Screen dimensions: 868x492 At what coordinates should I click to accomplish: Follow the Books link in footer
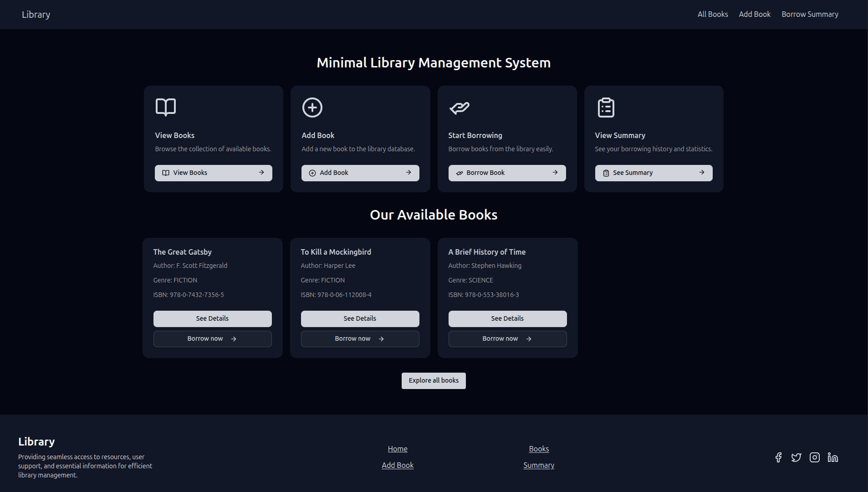539,449
